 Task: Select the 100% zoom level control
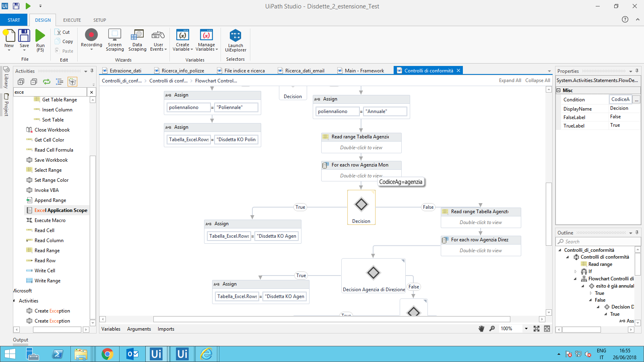click(x=510, y=329)
